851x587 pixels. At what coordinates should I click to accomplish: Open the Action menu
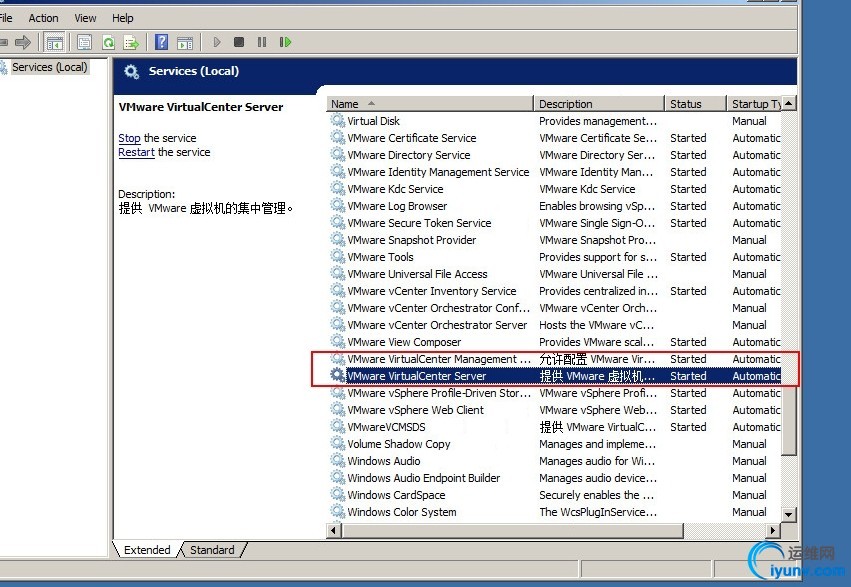click(x=43, y=18)
